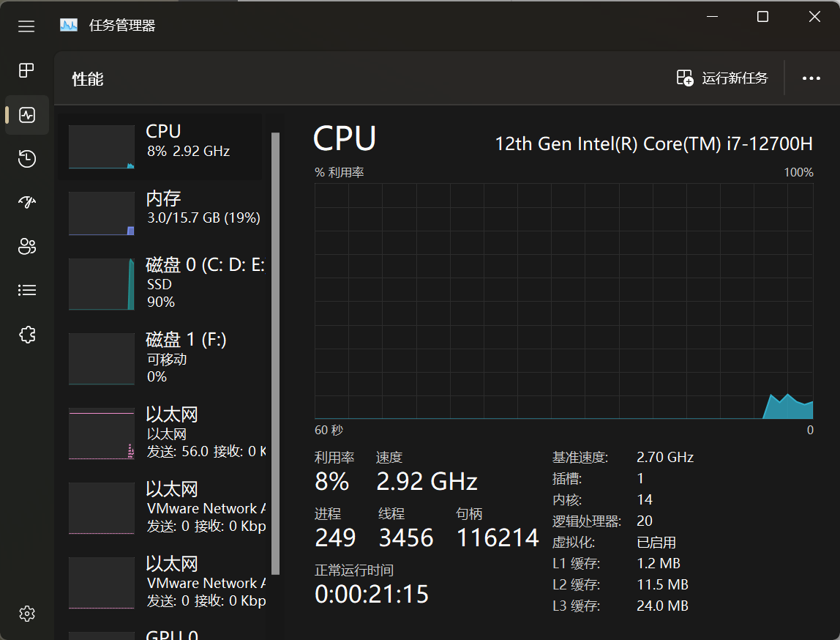The height and width of the screenshot is (640, 840).
Task: Click the 249 进程 count
Action: 335,537
